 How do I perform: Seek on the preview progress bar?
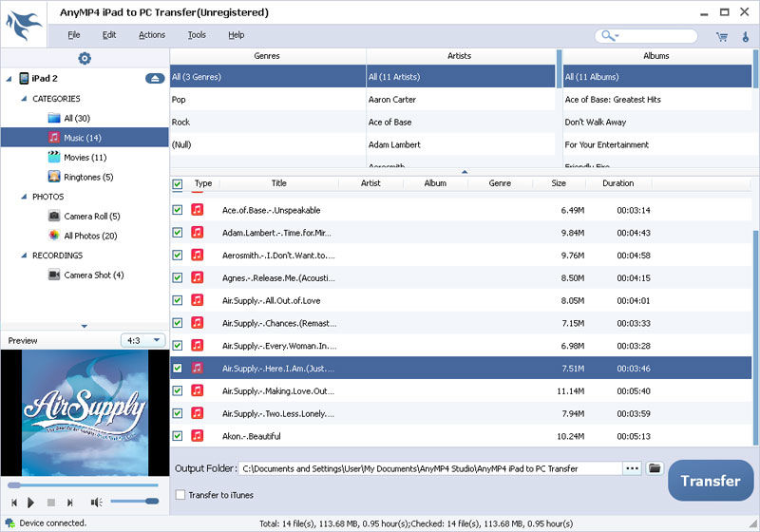pyautogui.click(x=83, y=484)
